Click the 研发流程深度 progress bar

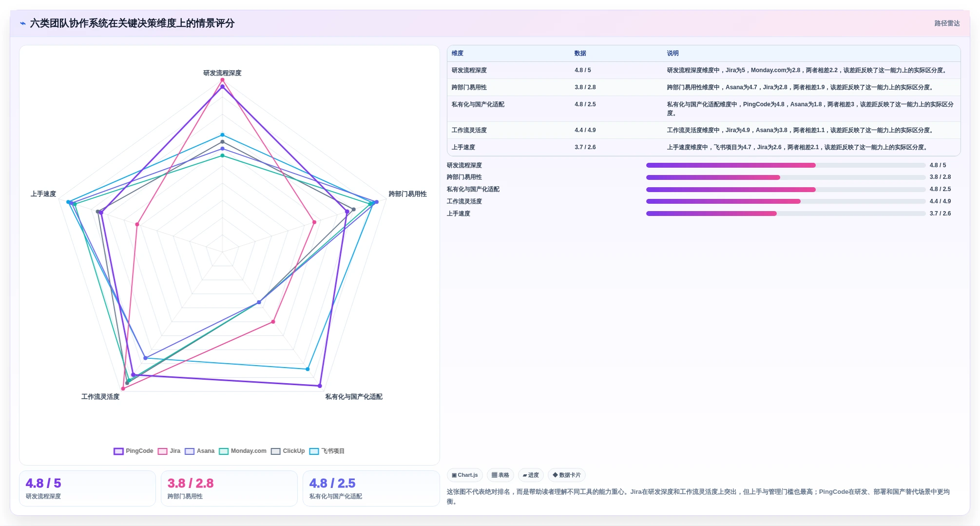(786, 165)
